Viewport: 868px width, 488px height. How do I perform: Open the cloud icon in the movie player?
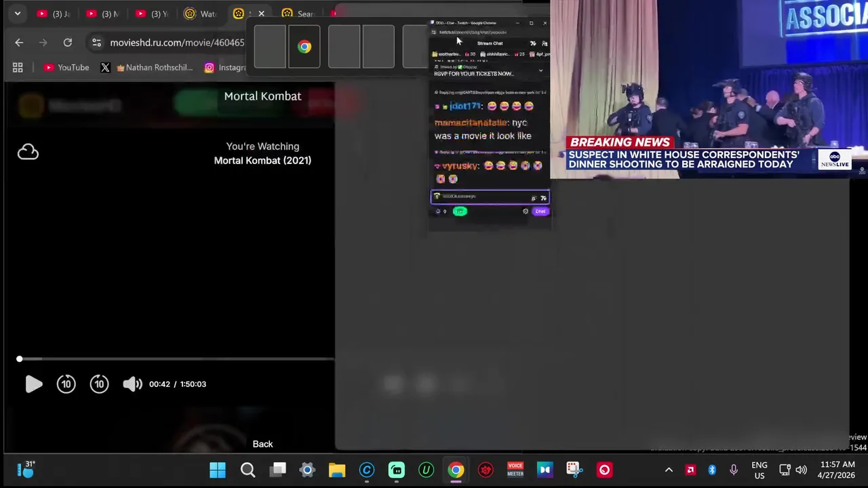28,152
